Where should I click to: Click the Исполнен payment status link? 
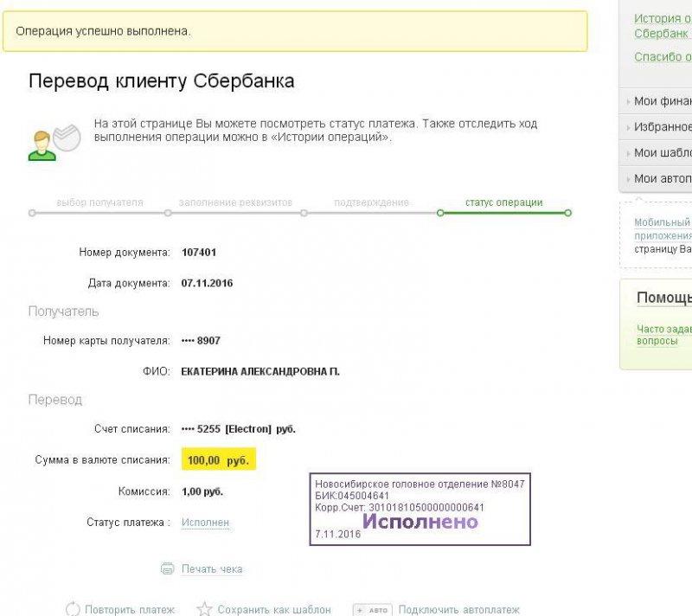point(205,522)
